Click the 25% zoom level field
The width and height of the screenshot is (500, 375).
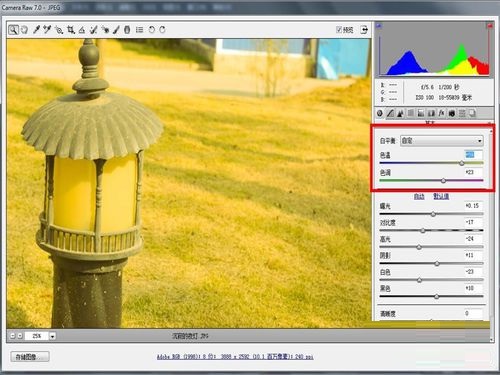(x=37, y=336)
